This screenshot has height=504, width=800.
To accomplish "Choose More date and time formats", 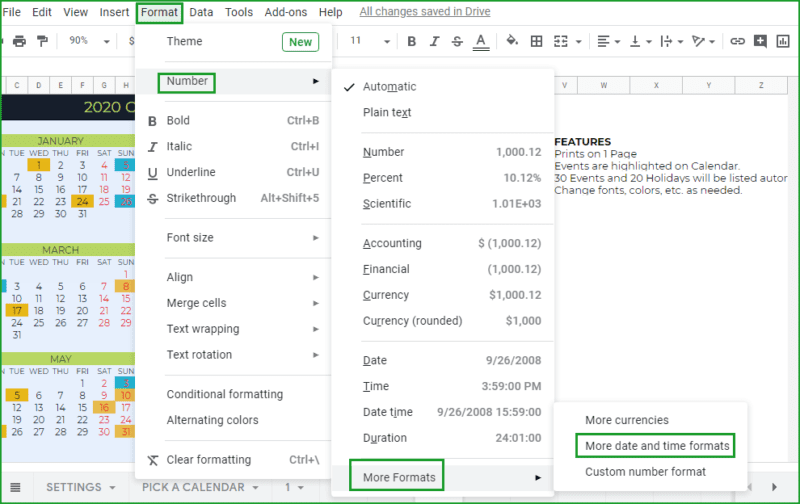I will [x=657, y=446].
